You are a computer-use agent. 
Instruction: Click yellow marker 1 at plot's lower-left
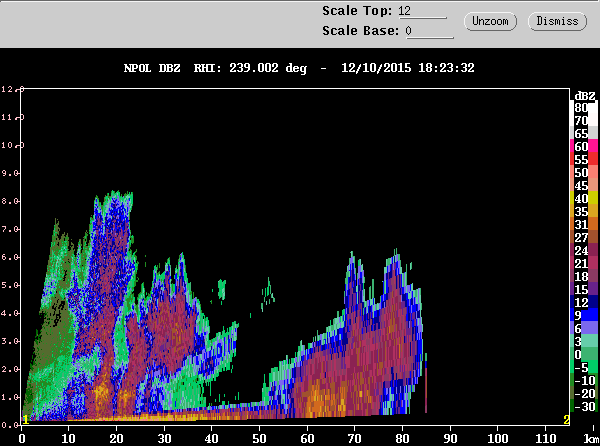[x=26, y=418]
